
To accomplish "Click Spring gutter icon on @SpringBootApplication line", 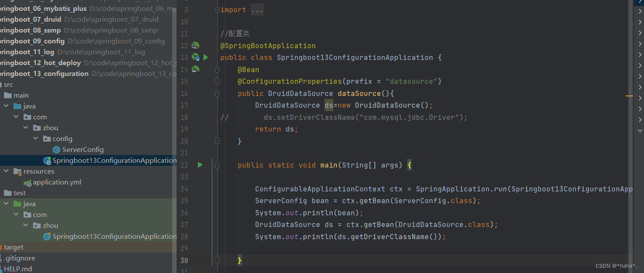I will click(x=195, y=46).
